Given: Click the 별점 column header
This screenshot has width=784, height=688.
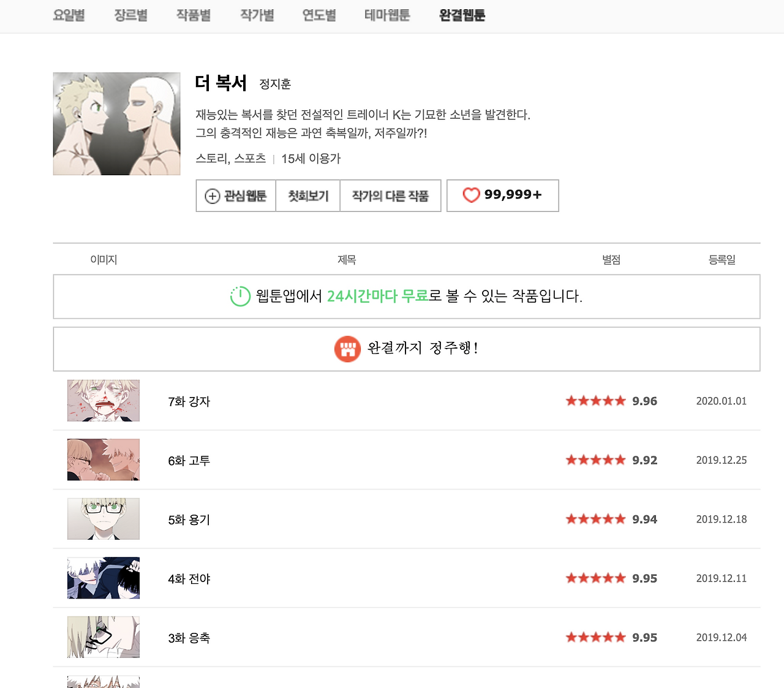Looking at the screenshot, I should tap(611, 260).
